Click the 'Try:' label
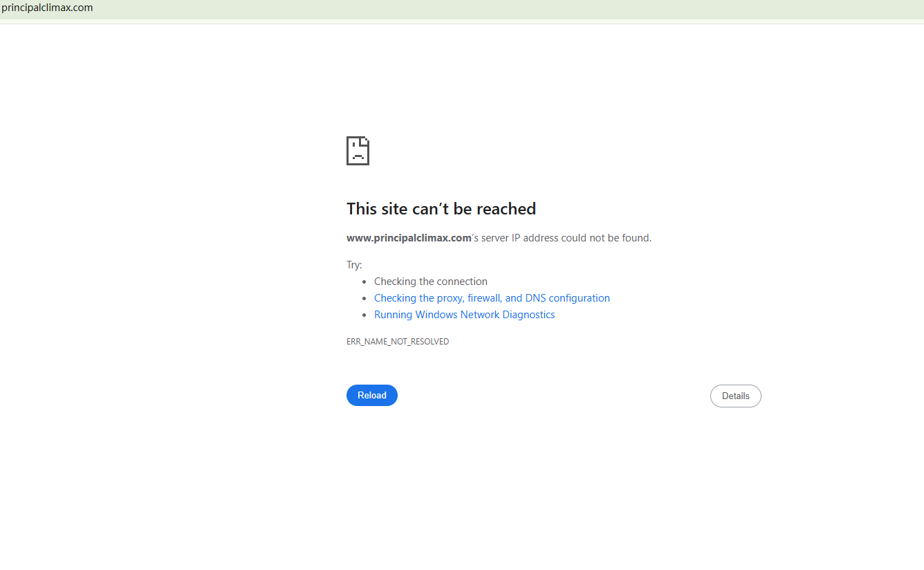The width and height of the screenshot is (924, 570). coord(354,265)
